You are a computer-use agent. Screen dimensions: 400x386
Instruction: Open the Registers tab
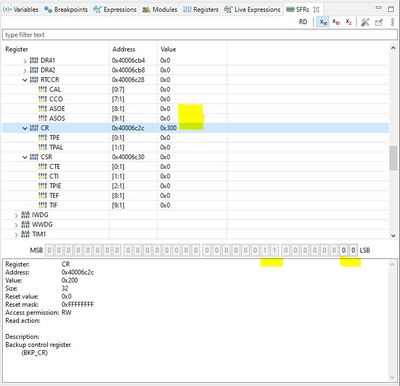tap(201, 10)
